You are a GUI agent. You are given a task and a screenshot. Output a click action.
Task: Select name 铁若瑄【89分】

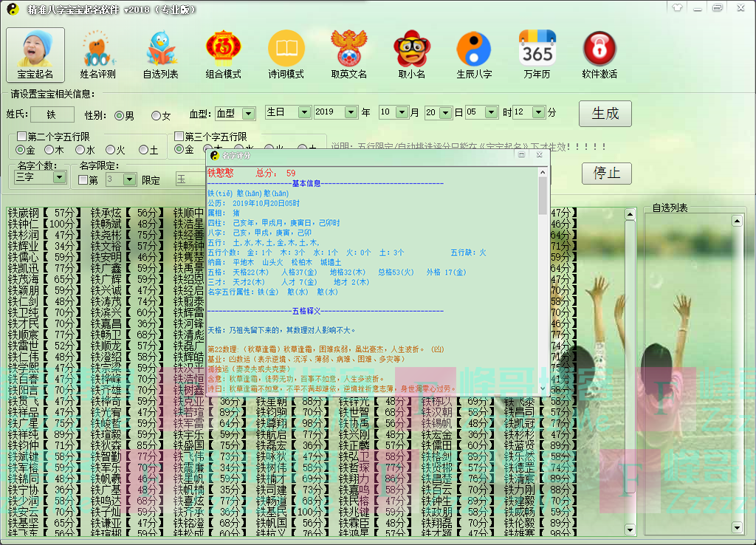coord(210,412)
